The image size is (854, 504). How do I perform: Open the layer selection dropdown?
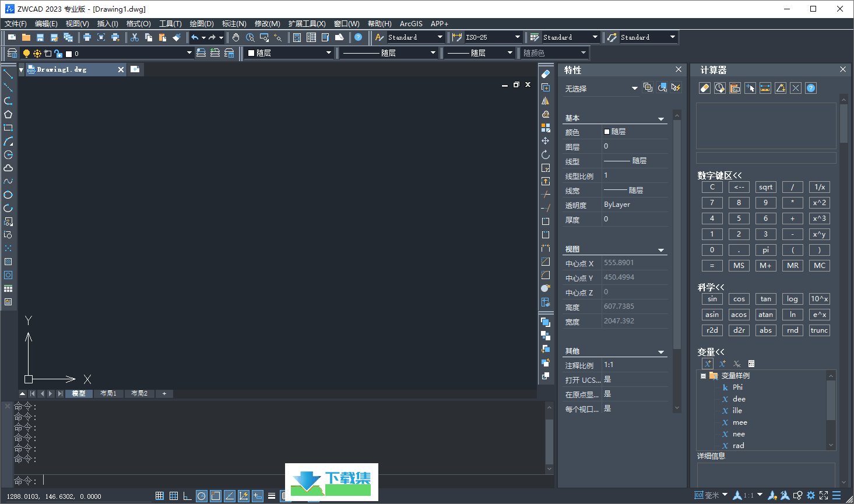tap(189, 53)
